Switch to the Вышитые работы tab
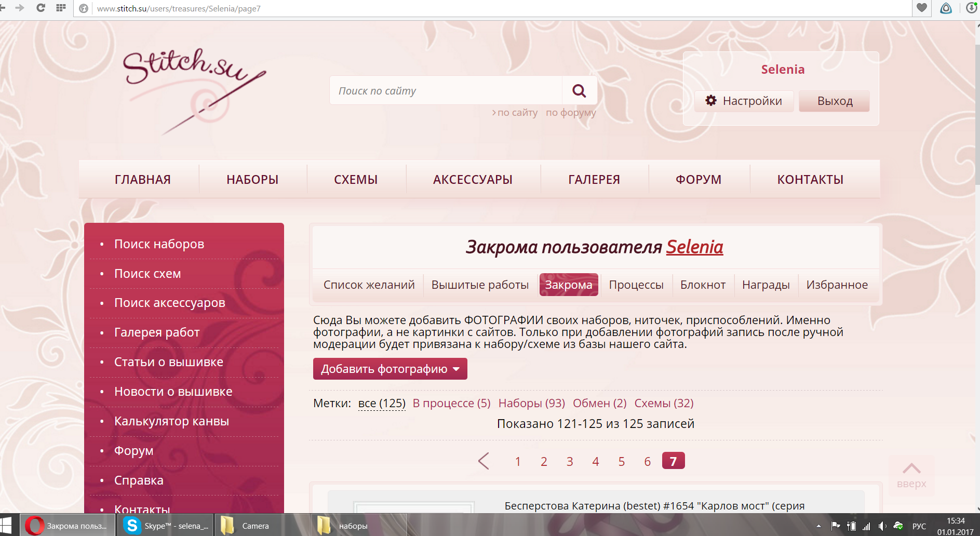Image resolution: width=980 pixels, height=536 pixels. (x=480, y=285)
